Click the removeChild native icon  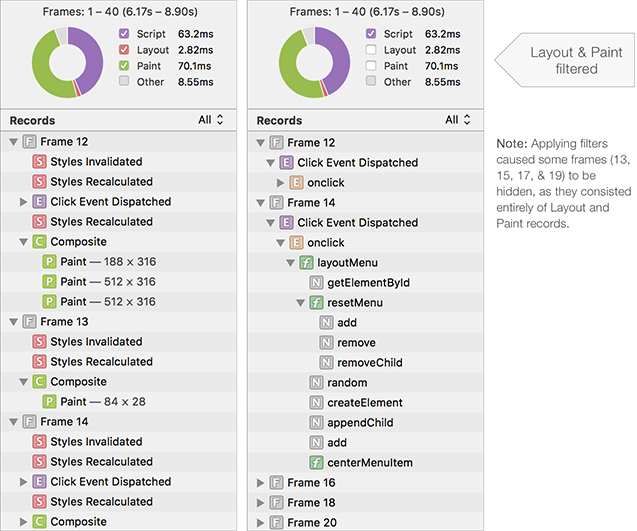coord(326,362)
